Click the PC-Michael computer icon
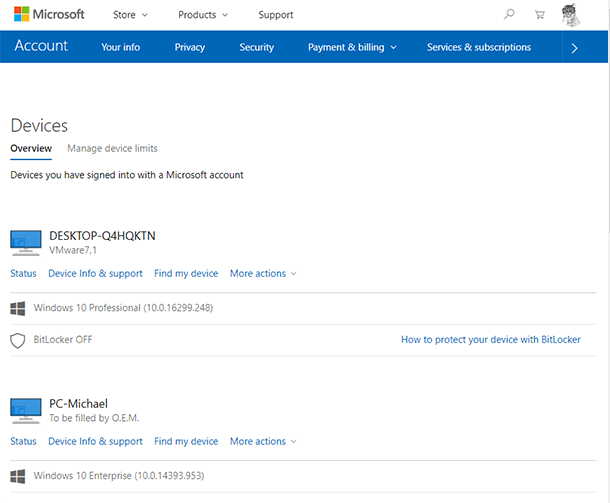The height and width of the screenshot is (503, 610). tap(26, 411)
